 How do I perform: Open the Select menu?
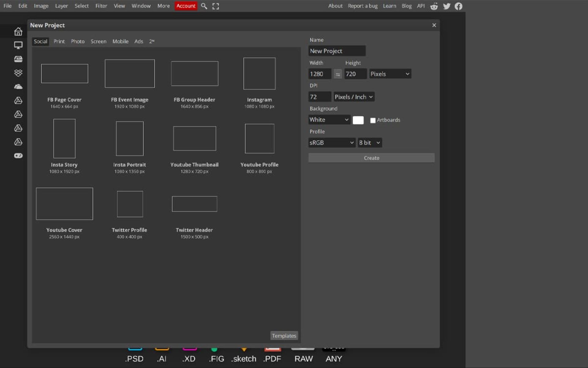coord(81,6)
